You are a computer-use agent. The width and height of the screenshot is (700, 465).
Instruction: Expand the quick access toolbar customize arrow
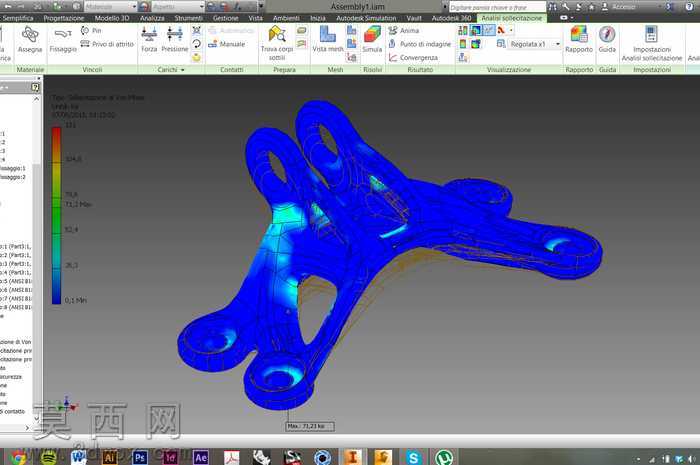point(261,7)
